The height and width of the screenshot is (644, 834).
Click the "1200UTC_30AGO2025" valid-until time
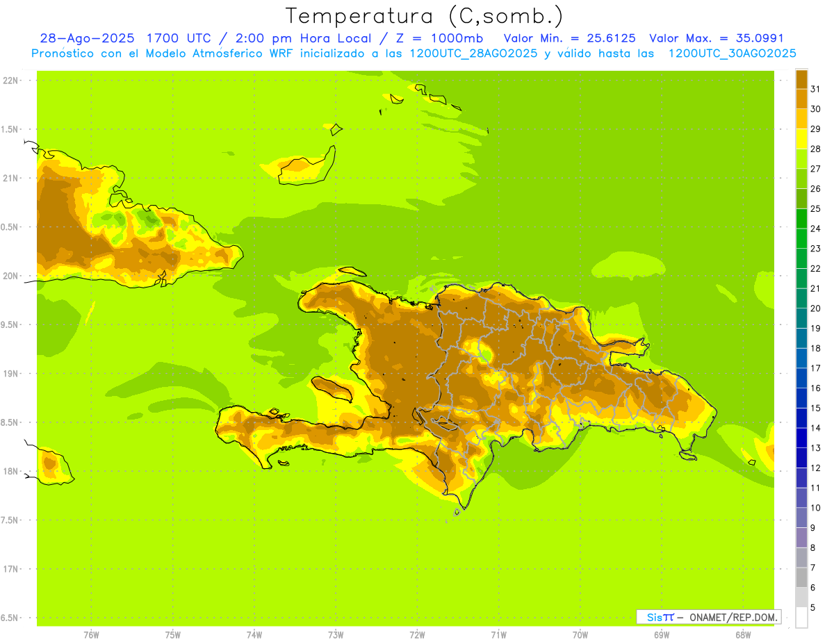[x=732, y=53]
